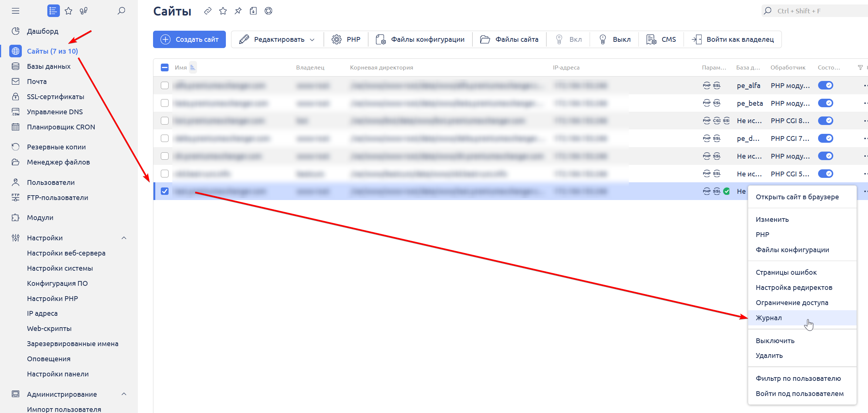The image size is (868, 413).
Task: Open favorites star in sidebar header
Action: (68, 11)
